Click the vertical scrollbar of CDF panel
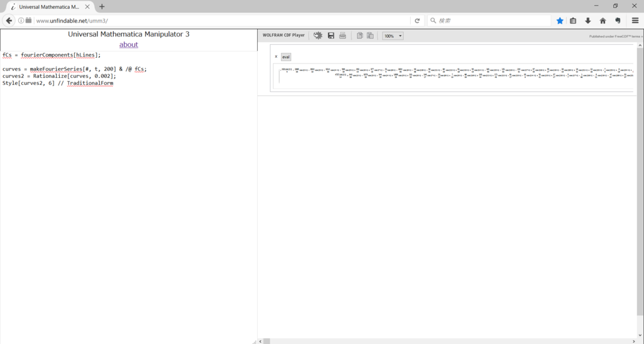Viewport: 644px width, 344px height. pos(640,180)
